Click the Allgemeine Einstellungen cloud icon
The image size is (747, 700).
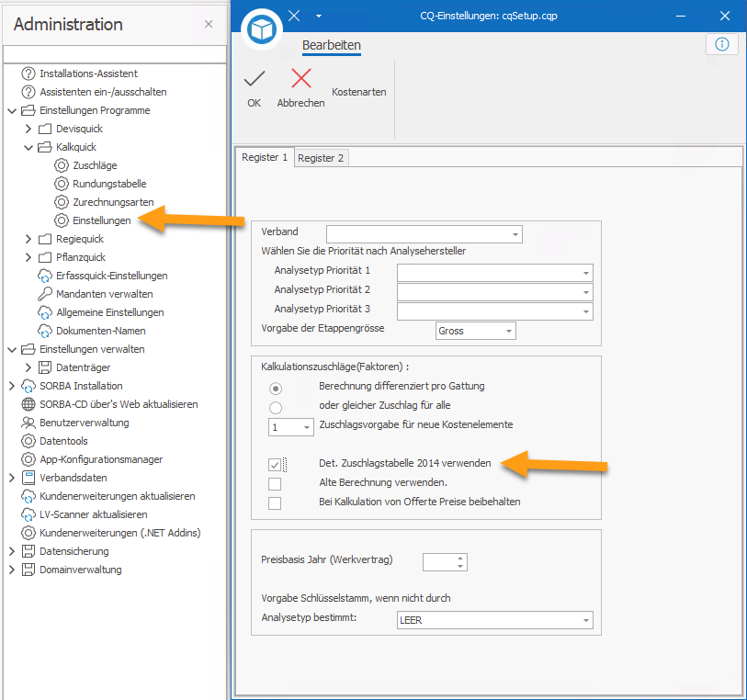[45, 312]
